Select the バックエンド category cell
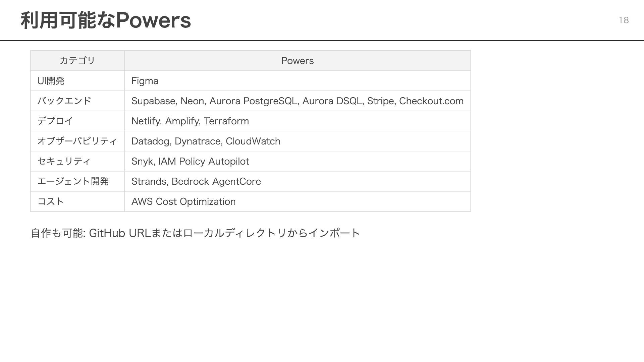Image resolution: width=644 pixels, height=362 pixels. (77, 101)
